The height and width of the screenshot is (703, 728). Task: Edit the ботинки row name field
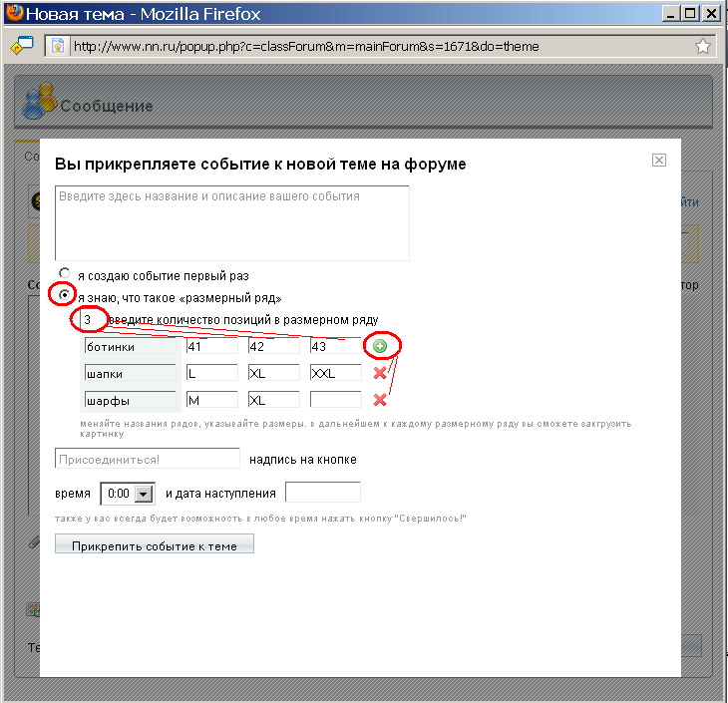tap(131, 346)
